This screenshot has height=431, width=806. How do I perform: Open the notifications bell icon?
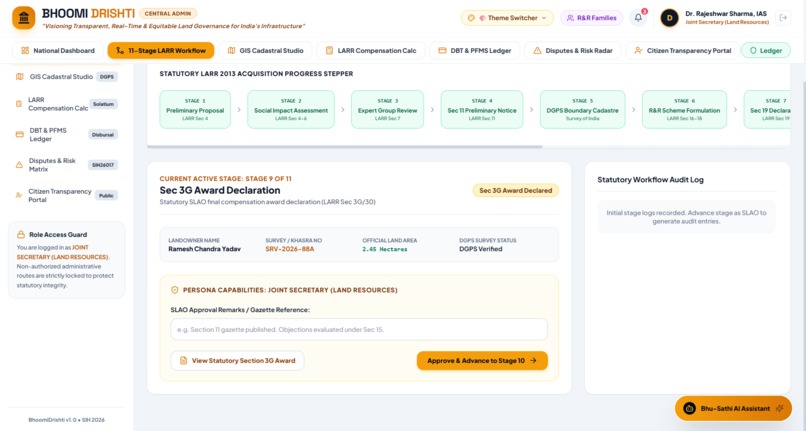[638, 17]
